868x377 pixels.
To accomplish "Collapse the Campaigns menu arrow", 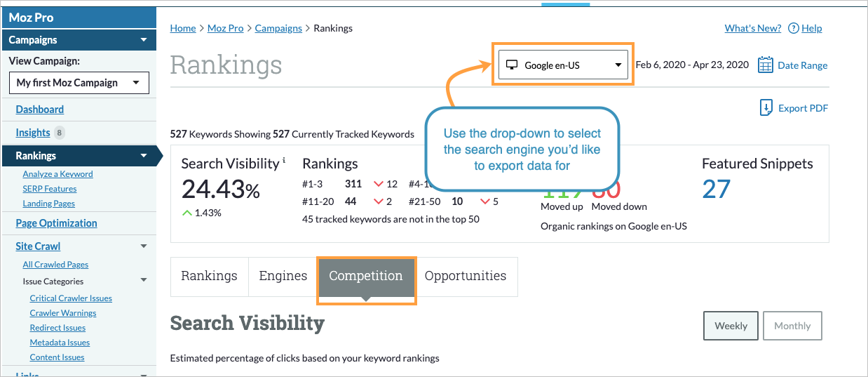I will 144,40.
